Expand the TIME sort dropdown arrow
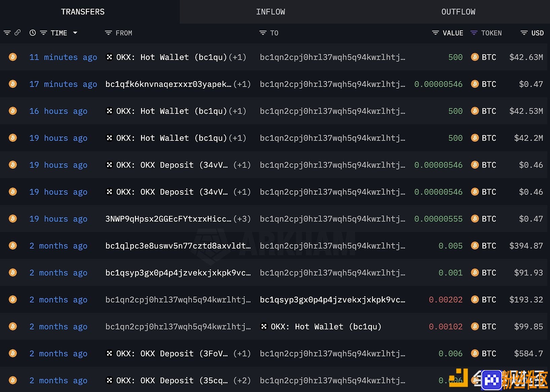The height and width of the screenshot is (392, 550). (x=75, y=33)
